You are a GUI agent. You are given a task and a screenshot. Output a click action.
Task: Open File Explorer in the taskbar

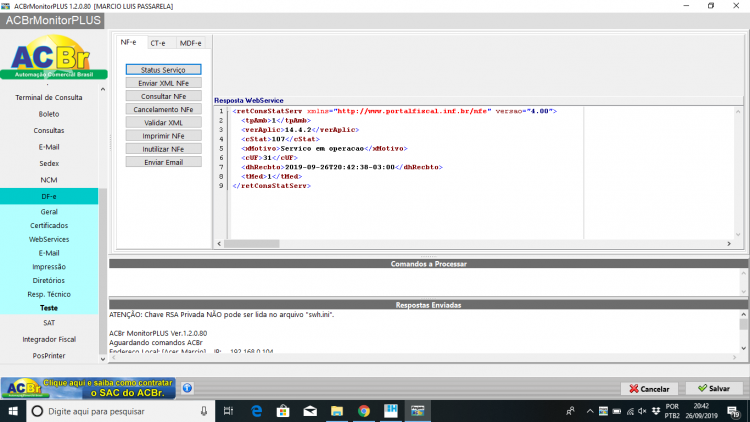(x=337, y=411)
